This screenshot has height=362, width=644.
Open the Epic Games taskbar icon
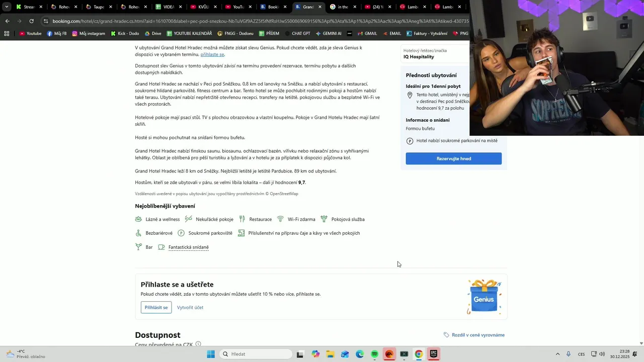coord(433,354)
